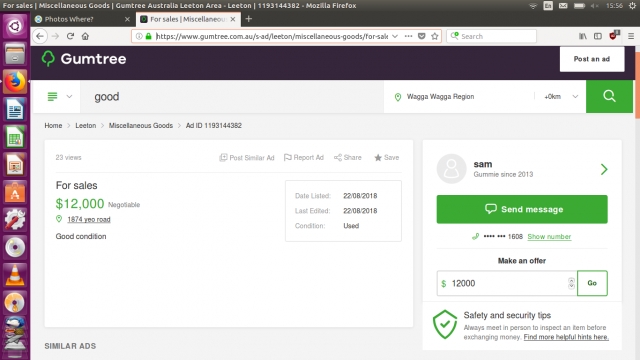Screen dimensions: 640x360
Task: Go back with the browser back arrow
Action: [40, 36]
